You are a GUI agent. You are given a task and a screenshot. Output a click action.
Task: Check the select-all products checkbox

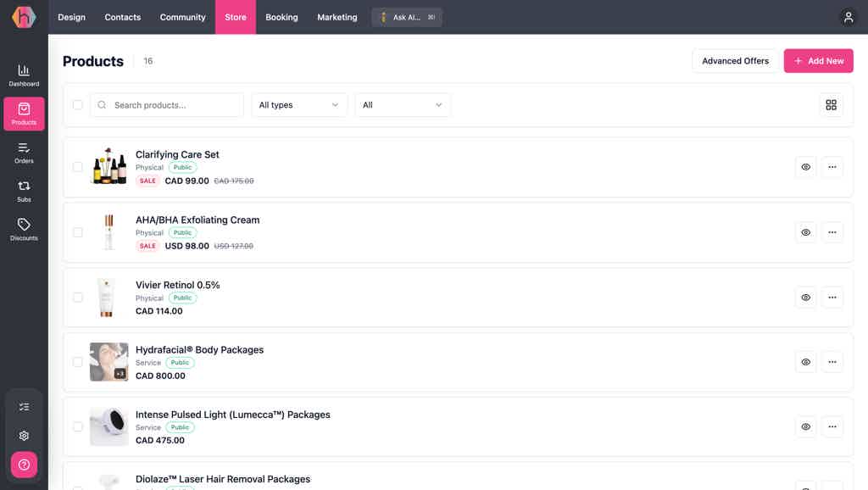[x=77, y=105]
